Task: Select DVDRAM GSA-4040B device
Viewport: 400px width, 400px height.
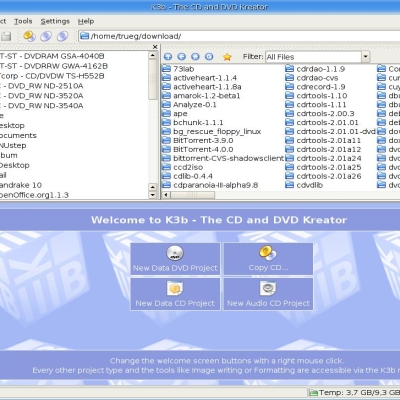Action: click(52, 56)
